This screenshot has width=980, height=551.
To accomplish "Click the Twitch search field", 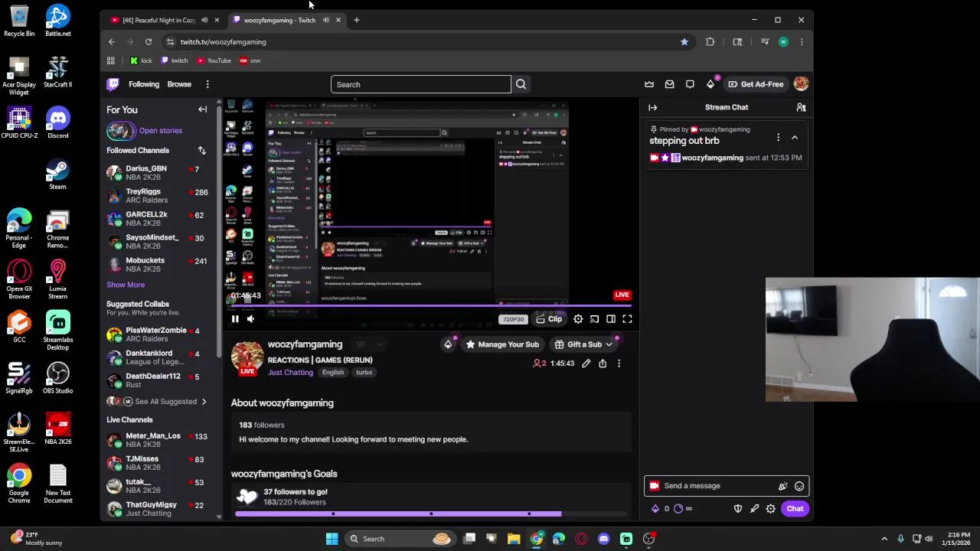I will coord(420,84).
